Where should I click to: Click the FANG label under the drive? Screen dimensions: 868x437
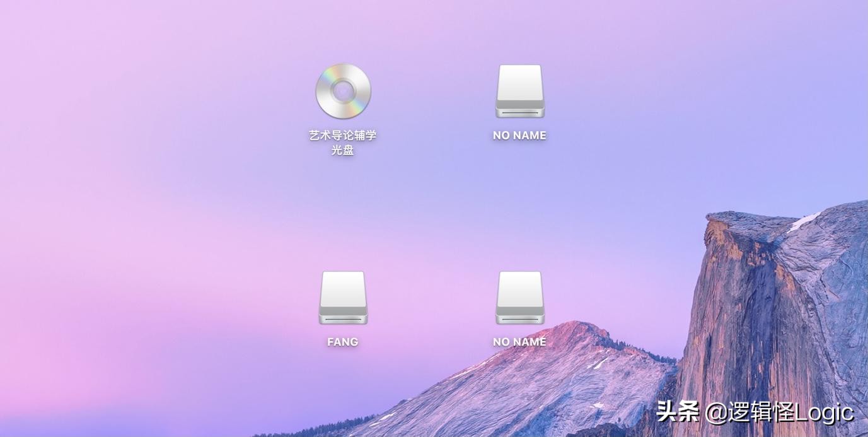(x=342, y=341)
